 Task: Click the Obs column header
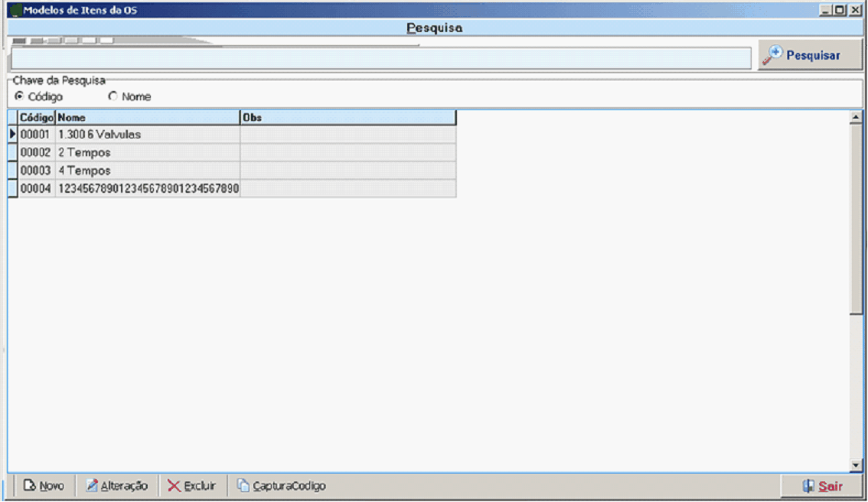point(348,118)
